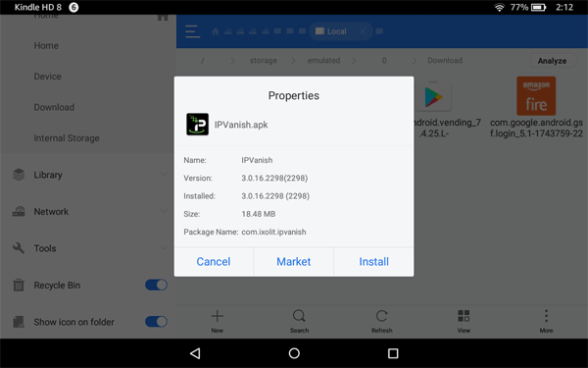Navigate to 0 folder in path bar
Screen dimensions: 588x368
384,61
